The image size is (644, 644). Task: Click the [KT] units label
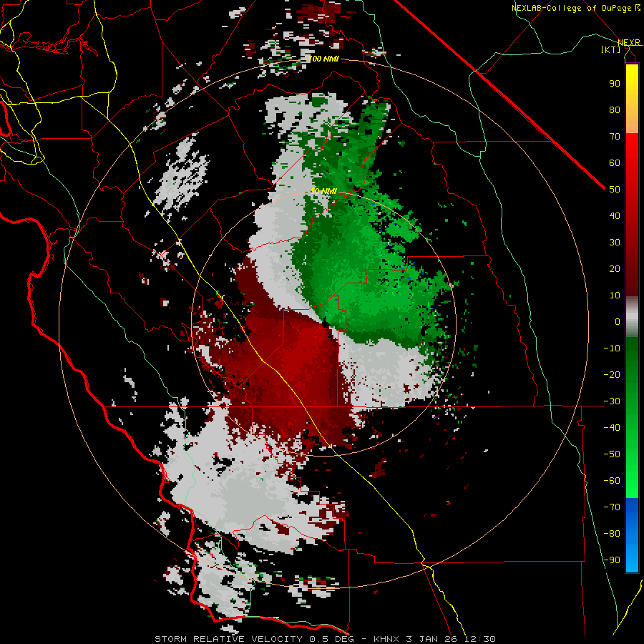click(x=611, y=49)
